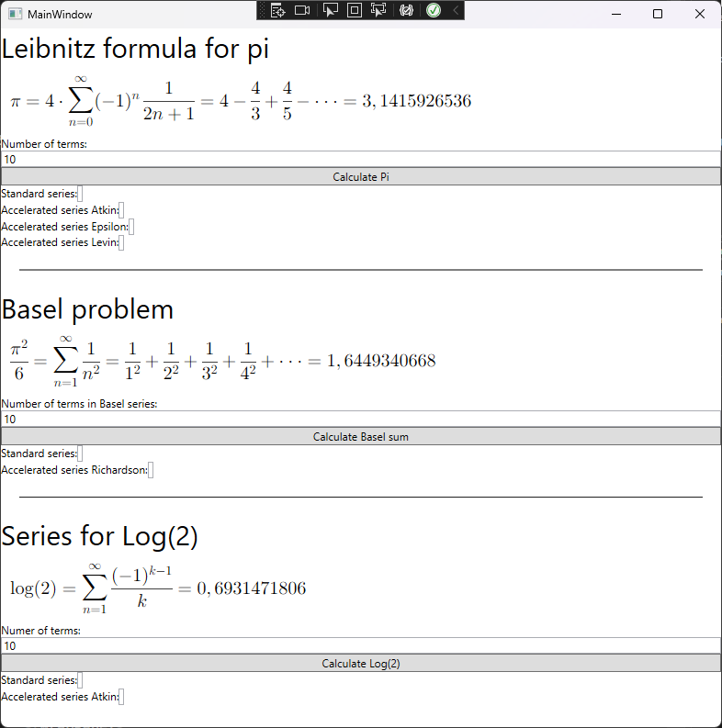Viewport: 722px width, 728px height.
Task: Click the debug toolbar drag handle grip
Action: pyautogui.click(x=263, y=10)
